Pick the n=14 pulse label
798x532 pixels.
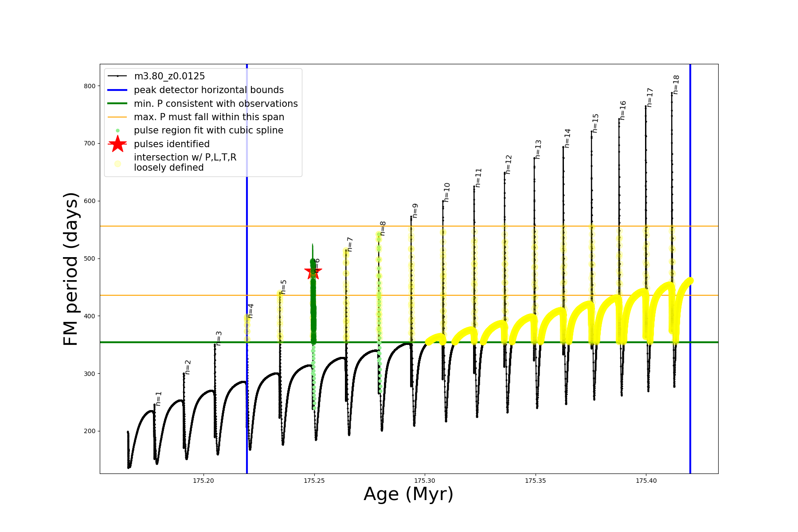567,138
